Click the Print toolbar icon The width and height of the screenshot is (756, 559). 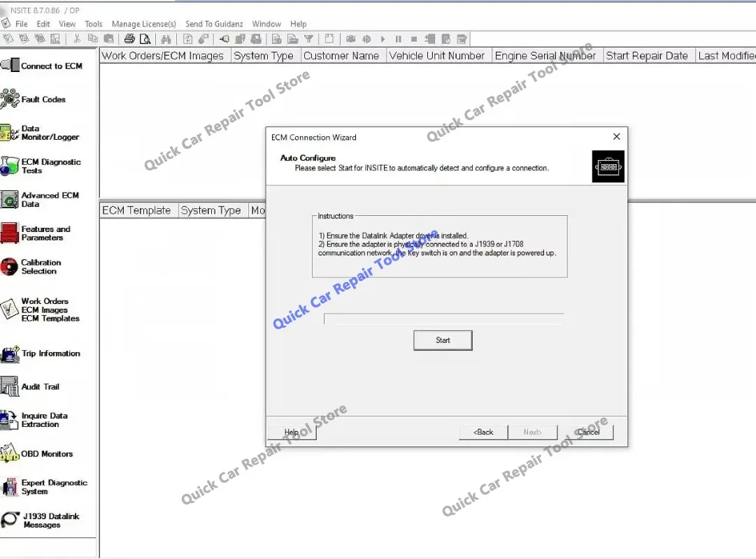coord(129,39)
